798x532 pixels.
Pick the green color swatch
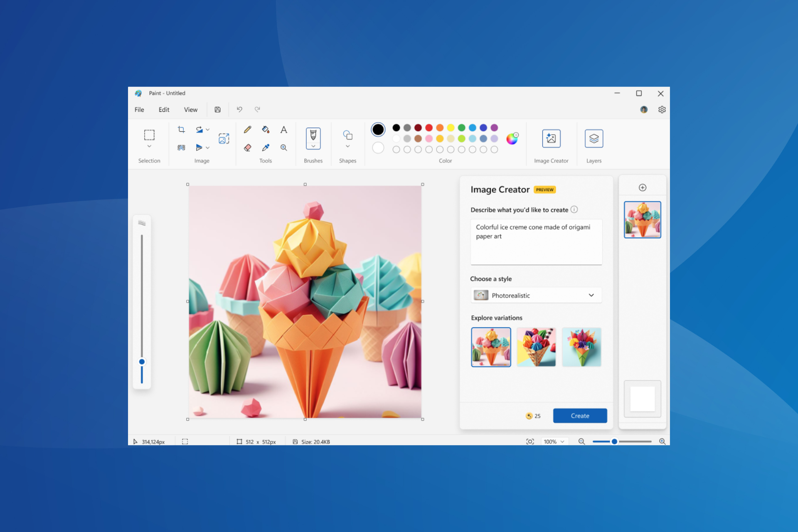coord(461,128)
